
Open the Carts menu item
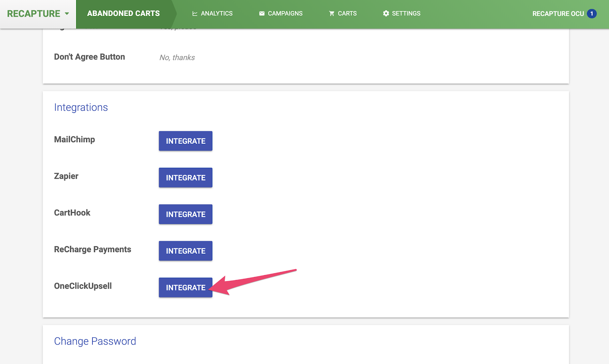(343, 14)
